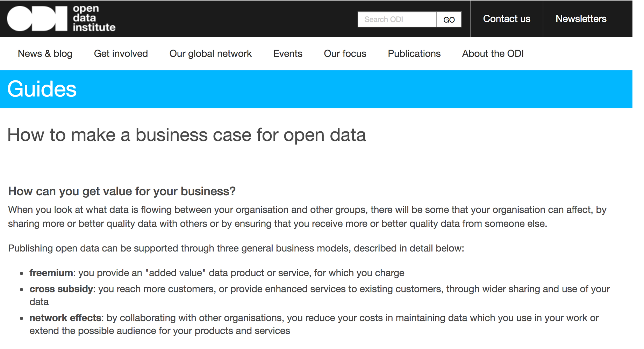Choose Our focus in the navigation bar

pyautogui.click(x=345, y=53)
